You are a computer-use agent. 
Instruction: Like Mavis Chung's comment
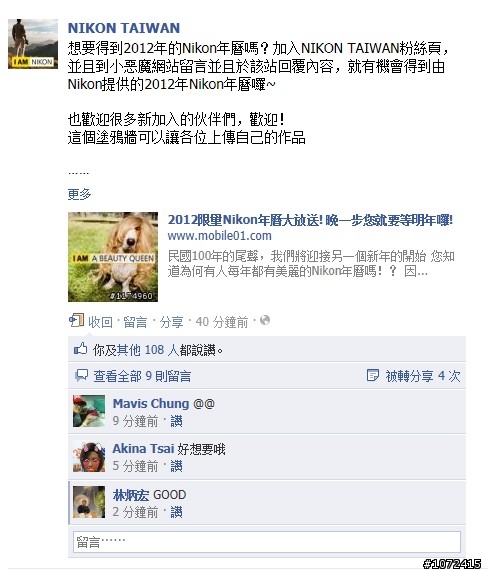(x=176, y=421)
